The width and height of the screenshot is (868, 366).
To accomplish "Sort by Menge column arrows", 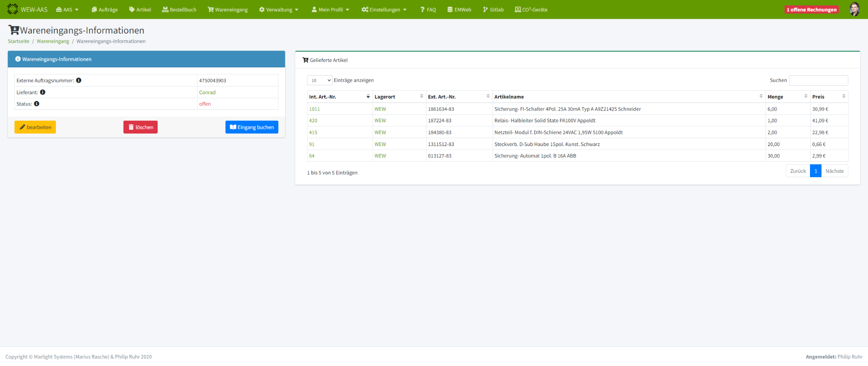I will tap(806, 97).
